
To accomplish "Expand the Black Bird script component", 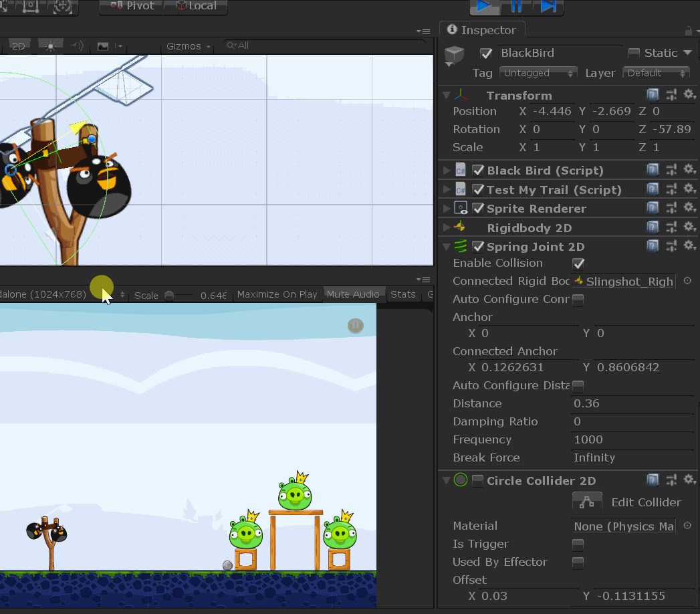I will tap(446, 170).
